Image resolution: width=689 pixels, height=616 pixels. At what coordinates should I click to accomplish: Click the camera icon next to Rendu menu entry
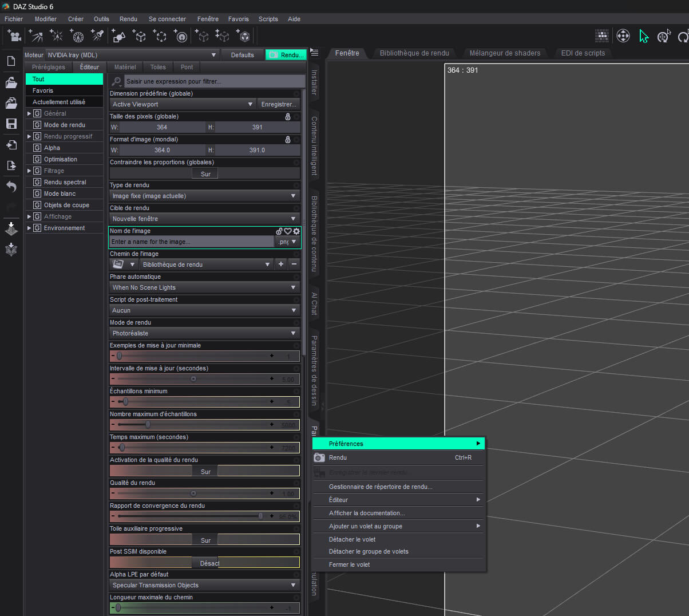pyautogui.click(x=319, y=457)
